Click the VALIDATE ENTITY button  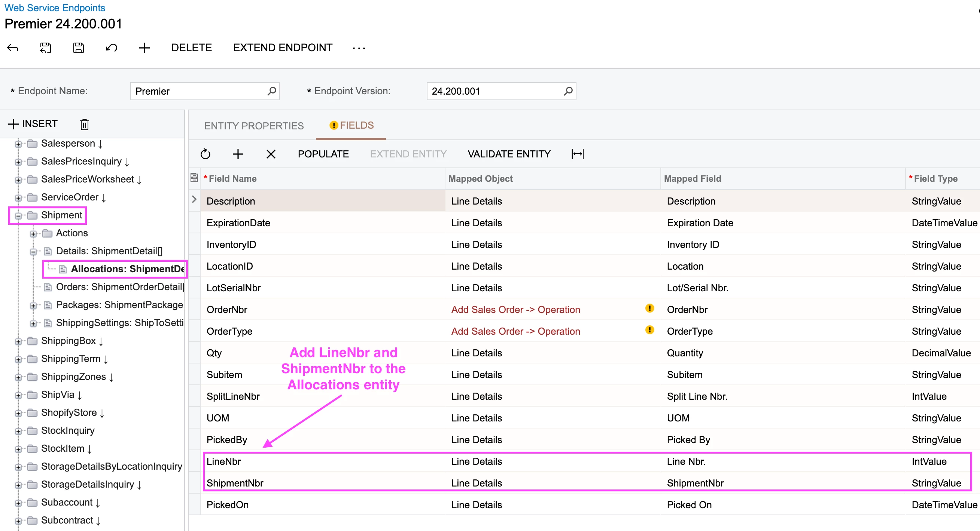pos(509,154)
